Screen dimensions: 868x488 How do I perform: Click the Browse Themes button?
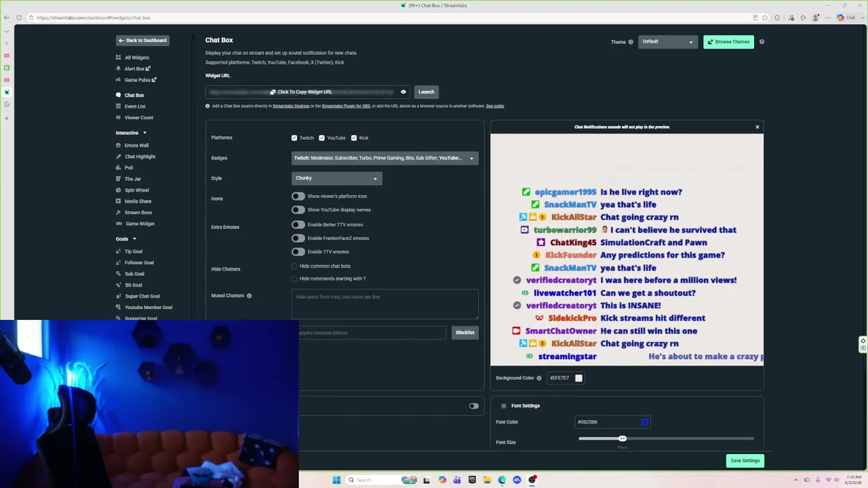pos(728,42)
